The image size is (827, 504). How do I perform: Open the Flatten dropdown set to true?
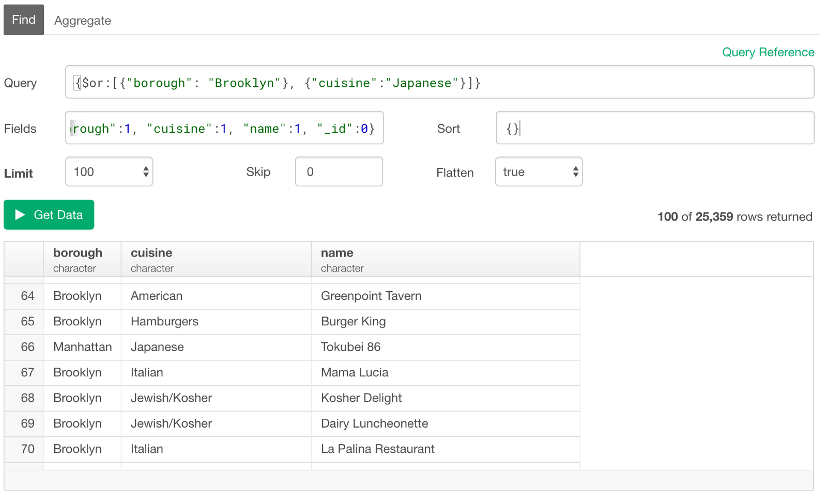[x=539, y=172]
